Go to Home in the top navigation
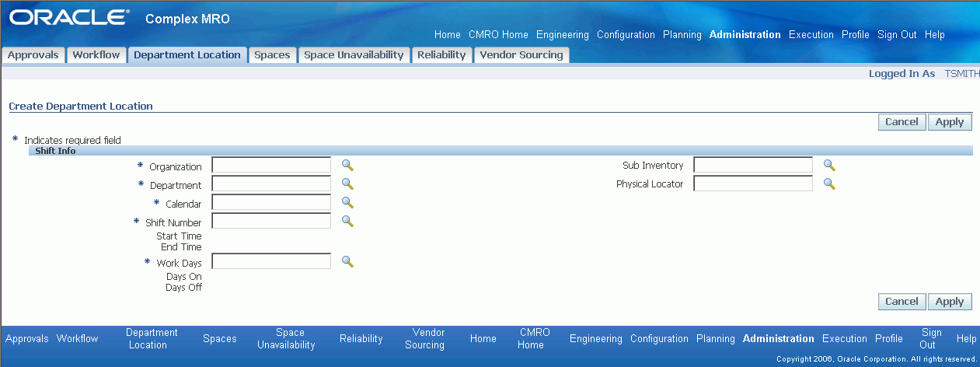The height and width of the screenshot is (367, 980). pos(448,35)
